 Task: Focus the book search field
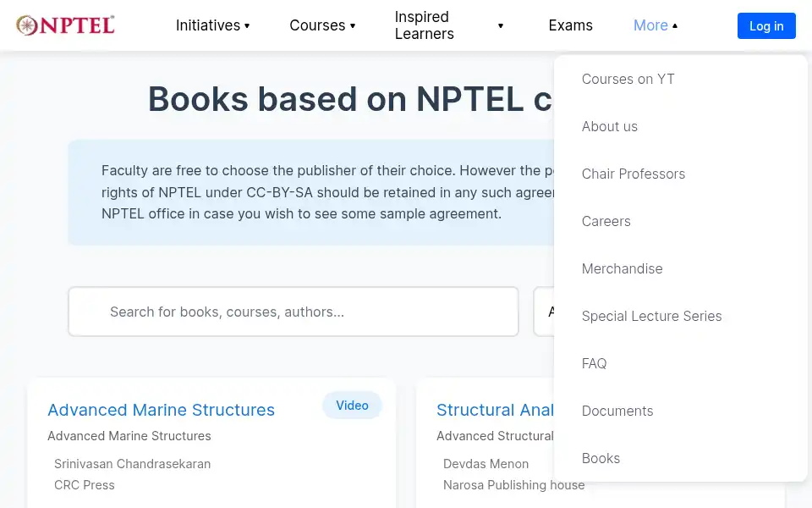(x=294, y=312)
